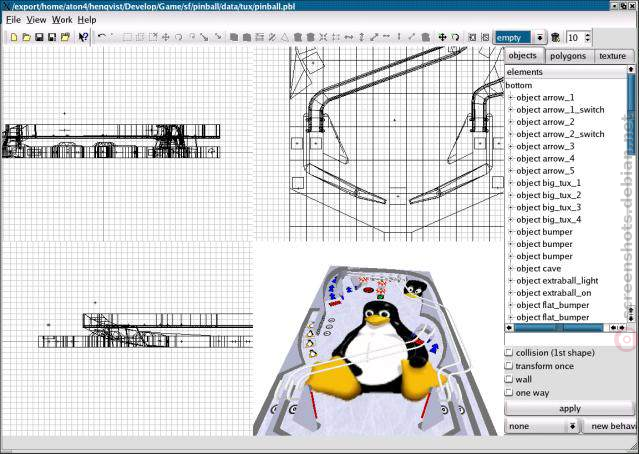The width and height of the screenshot is (639, 454).
Task: Open the empty combo box dropdown arrow
Action: tap(540, 37)
